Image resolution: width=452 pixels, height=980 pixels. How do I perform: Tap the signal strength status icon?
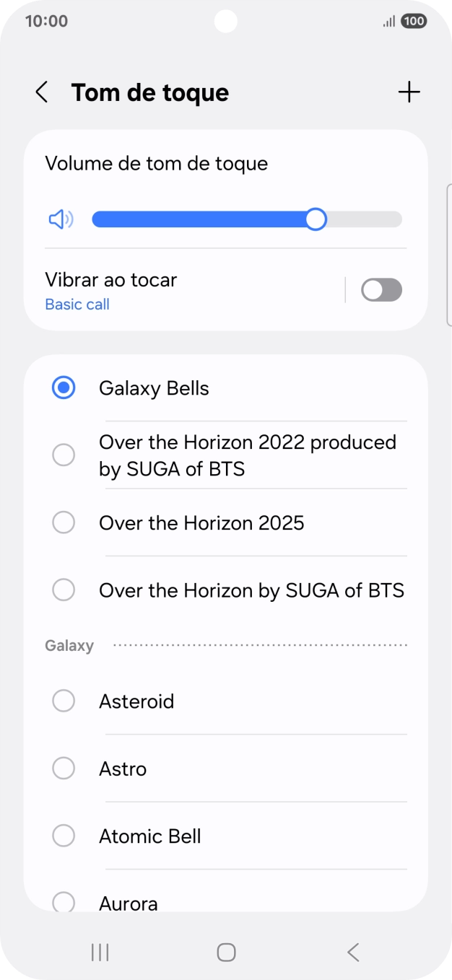point(389,21)
